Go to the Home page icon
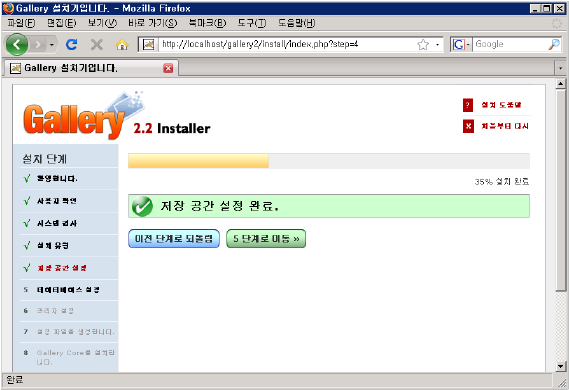Screen dimensions: 569x390 pos(122,45)
